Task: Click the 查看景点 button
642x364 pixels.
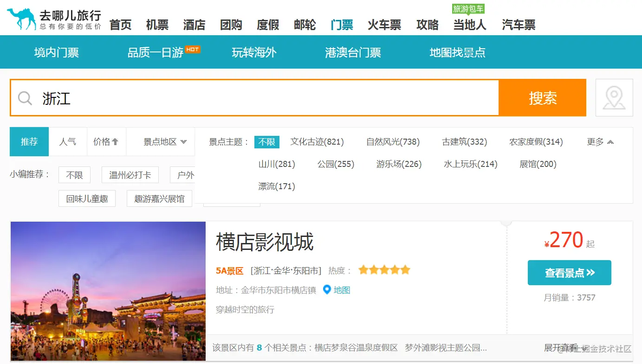Action: click(x=570, y=273)
